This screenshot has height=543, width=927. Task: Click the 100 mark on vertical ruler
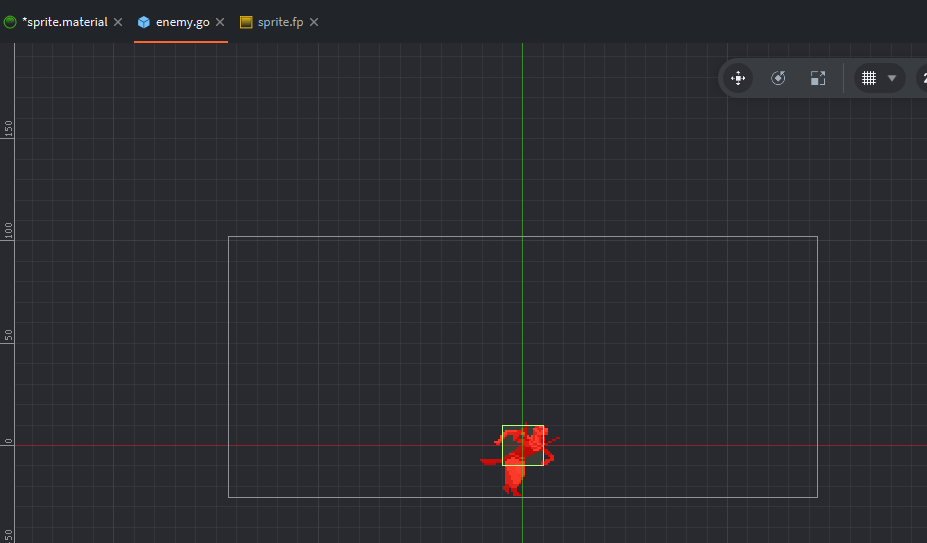click(9, 230)
